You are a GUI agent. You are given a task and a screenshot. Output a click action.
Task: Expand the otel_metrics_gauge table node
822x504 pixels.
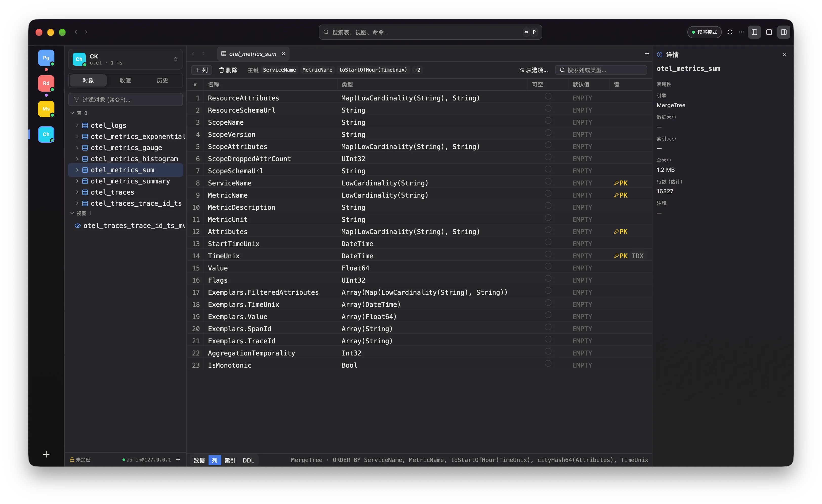[77, 148]
